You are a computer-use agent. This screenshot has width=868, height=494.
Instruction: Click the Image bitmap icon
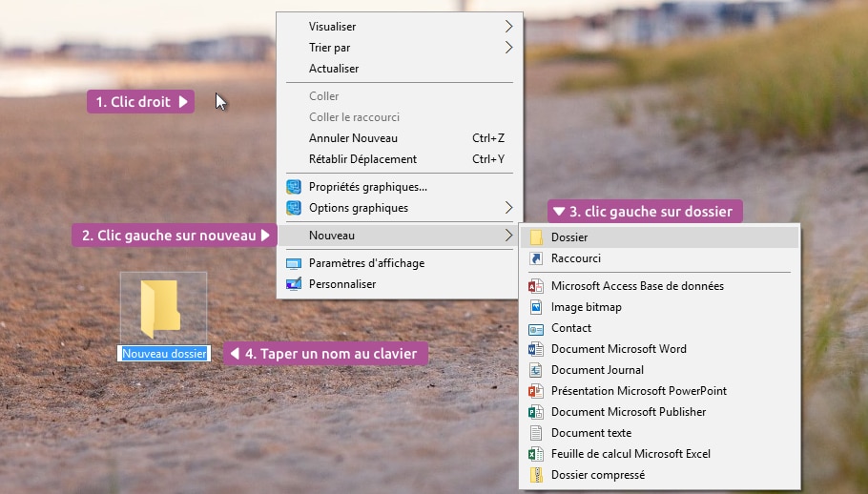point(536,307)
